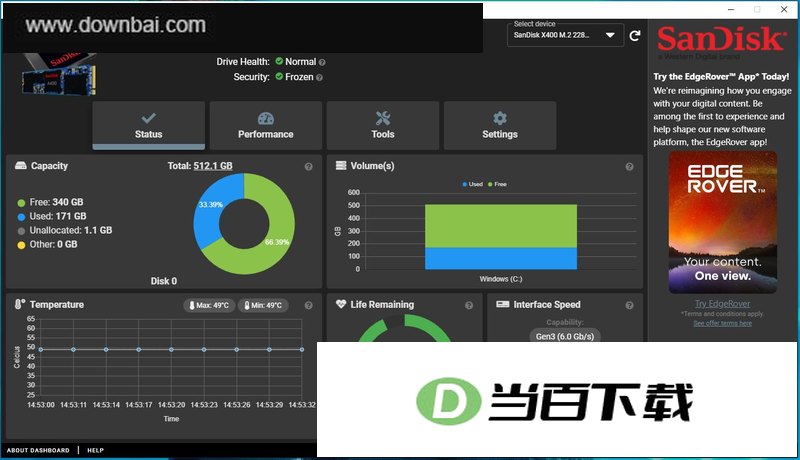Click the gray Unallocated swatch
Image resolution: width=800 pixels, height=460 pixels.
21,231
